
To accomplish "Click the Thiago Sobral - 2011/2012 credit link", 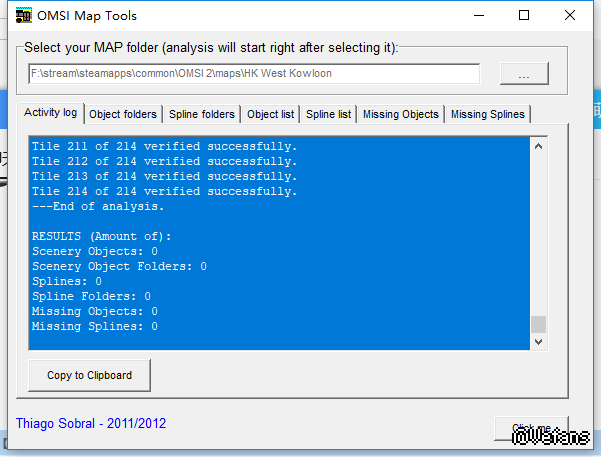I will (x=91, y=423).
